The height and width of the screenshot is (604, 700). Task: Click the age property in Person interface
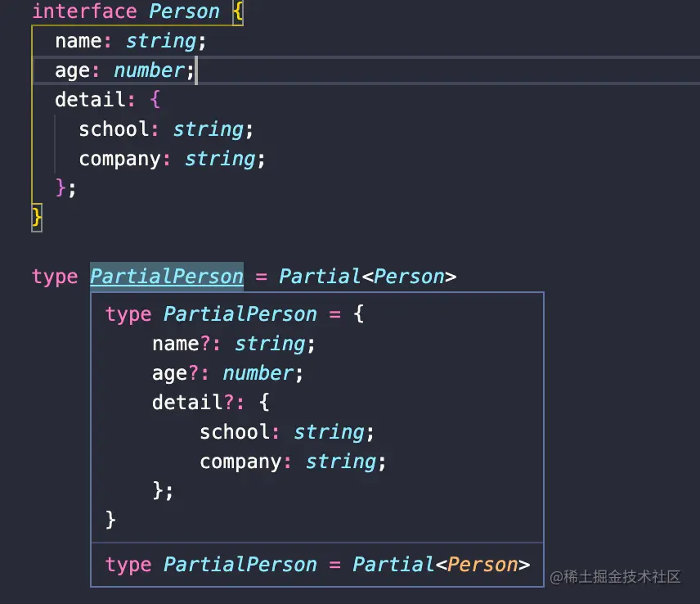(x=72, y=70)
